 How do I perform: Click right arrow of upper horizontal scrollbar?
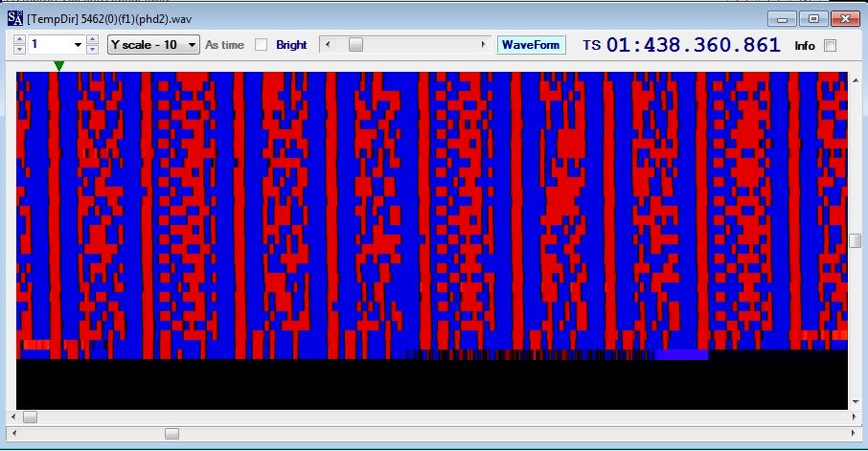pyautogui.click(x=855, y=417)
